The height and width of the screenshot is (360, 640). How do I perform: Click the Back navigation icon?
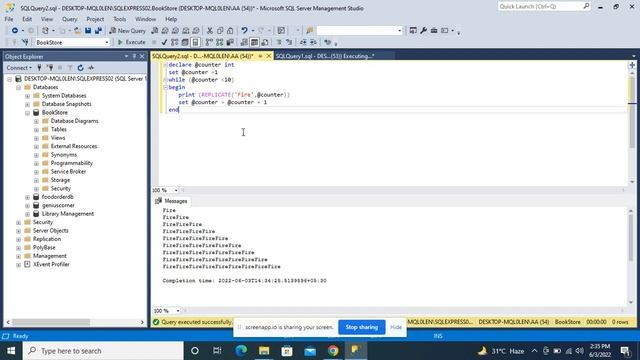point(15,31)
